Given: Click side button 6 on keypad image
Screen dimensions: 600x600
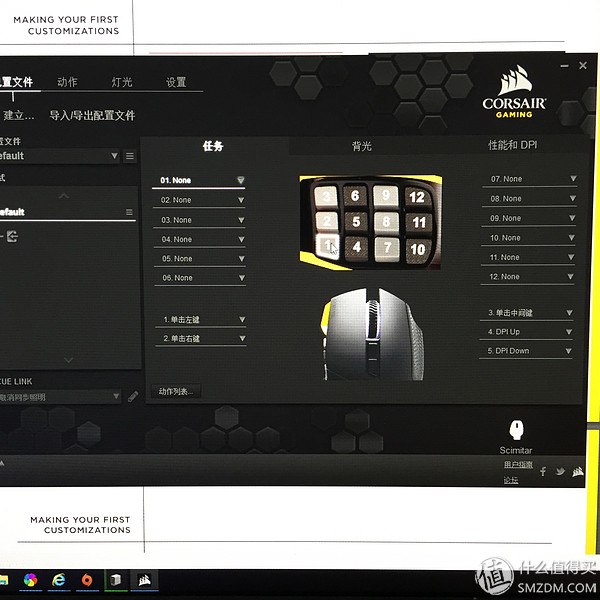Looking at the screenshot, I should [x=355, y=196].
